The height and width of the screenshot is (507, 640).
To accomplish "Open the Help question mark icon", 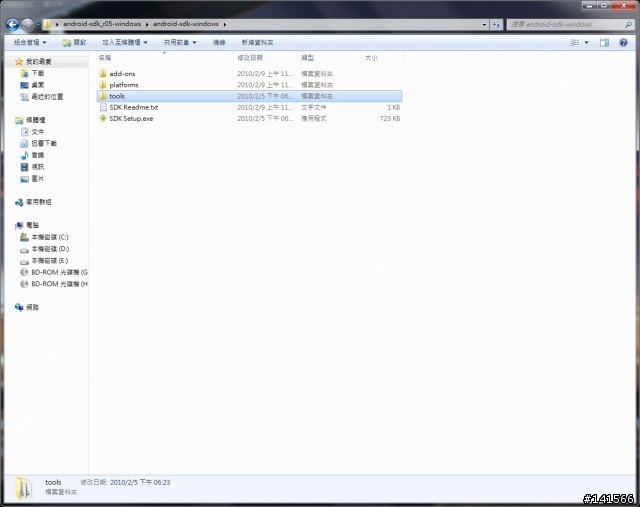I will click(x=623, y=42).
